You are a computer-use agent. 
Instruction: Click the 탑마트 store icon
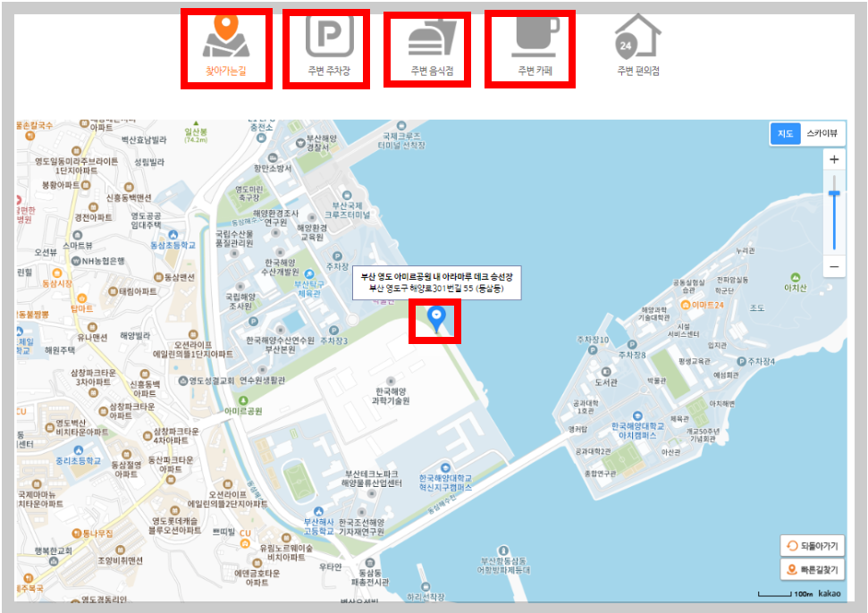click(82, 298)
